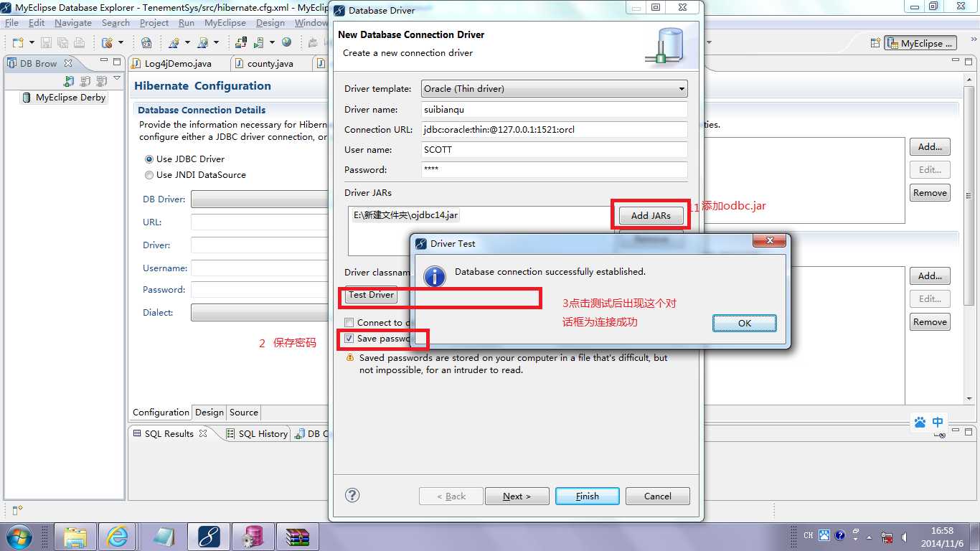
Task: Close the Driver Test dialog
Action: click(770, 241)
